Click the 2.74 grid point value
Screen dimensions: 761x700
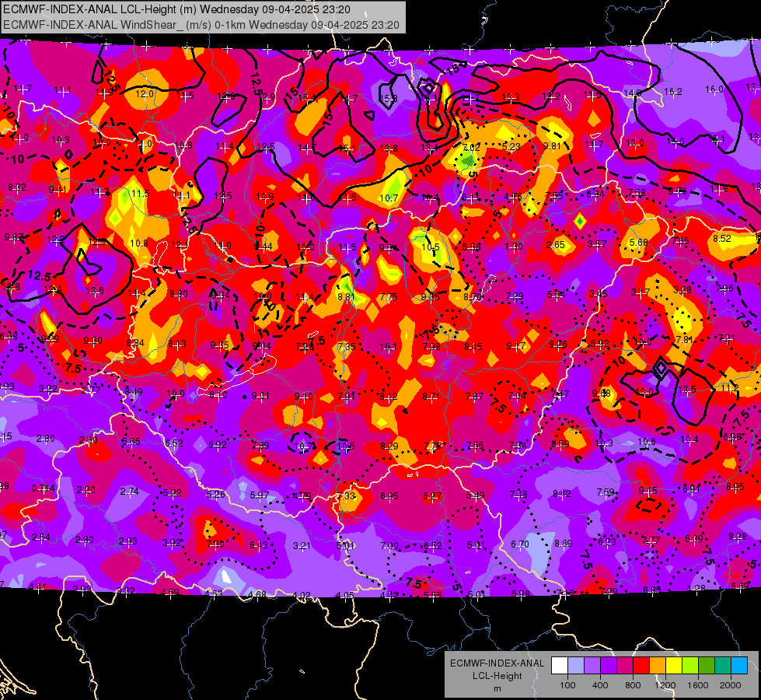click(130, 491)
